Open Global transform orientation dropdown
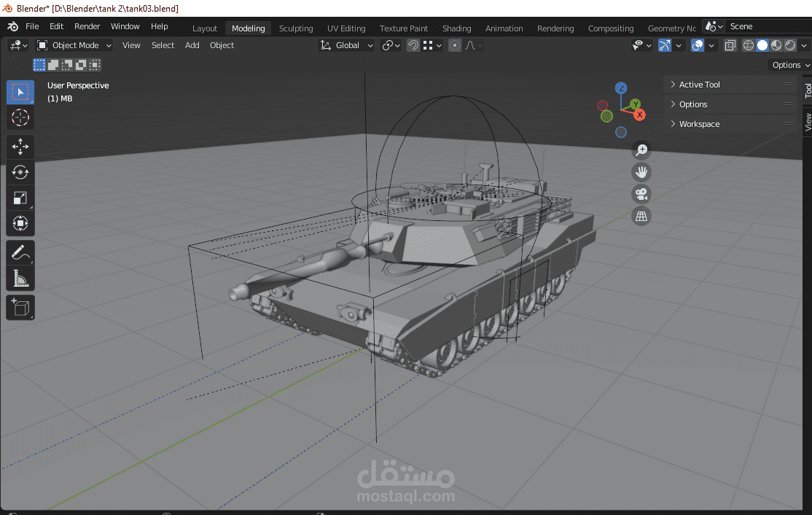The image size is (812, 515). [346, 46]
